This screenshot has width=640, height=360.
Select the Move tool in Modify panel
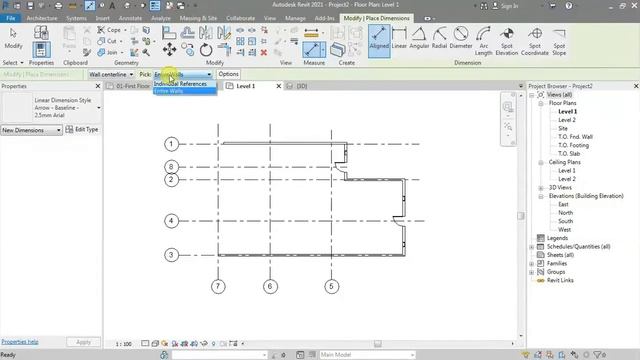169,50
